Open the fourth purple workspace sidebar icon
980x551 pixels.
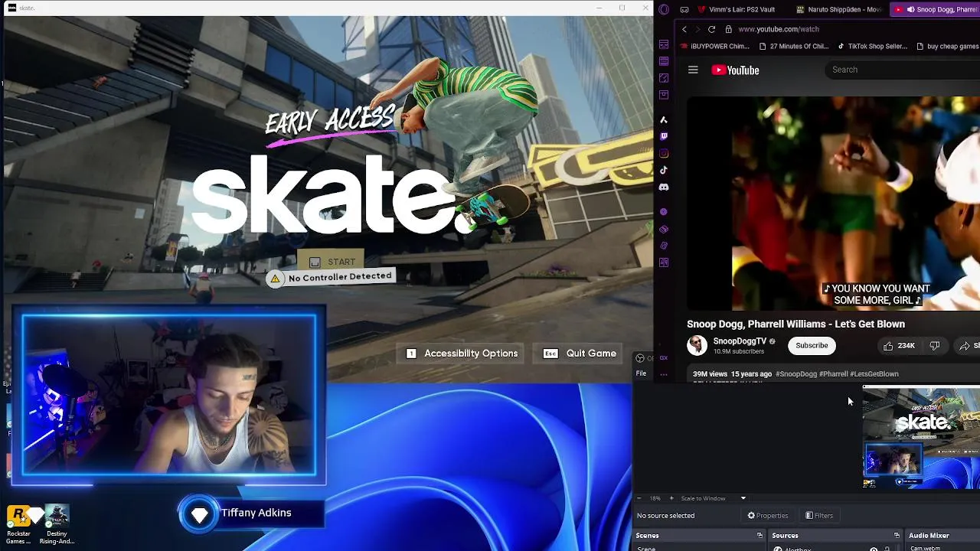[x=664, y=95]
